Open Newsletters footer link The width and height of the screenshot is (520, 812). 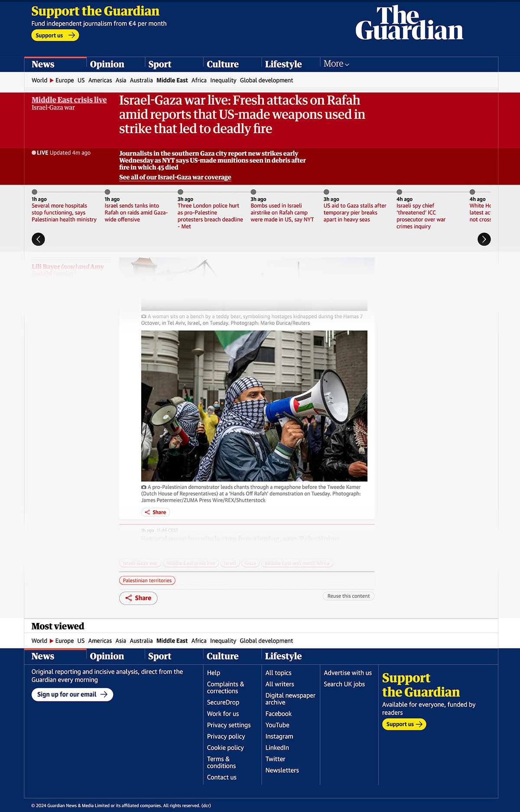(x=282, y=770)
